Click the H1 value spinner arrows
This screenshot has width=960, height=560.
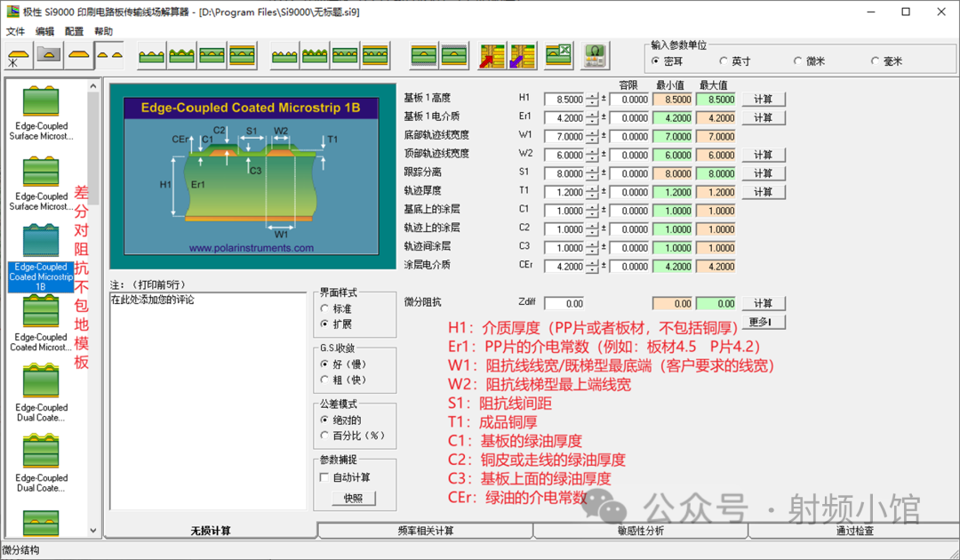click(x=593, y=100)
